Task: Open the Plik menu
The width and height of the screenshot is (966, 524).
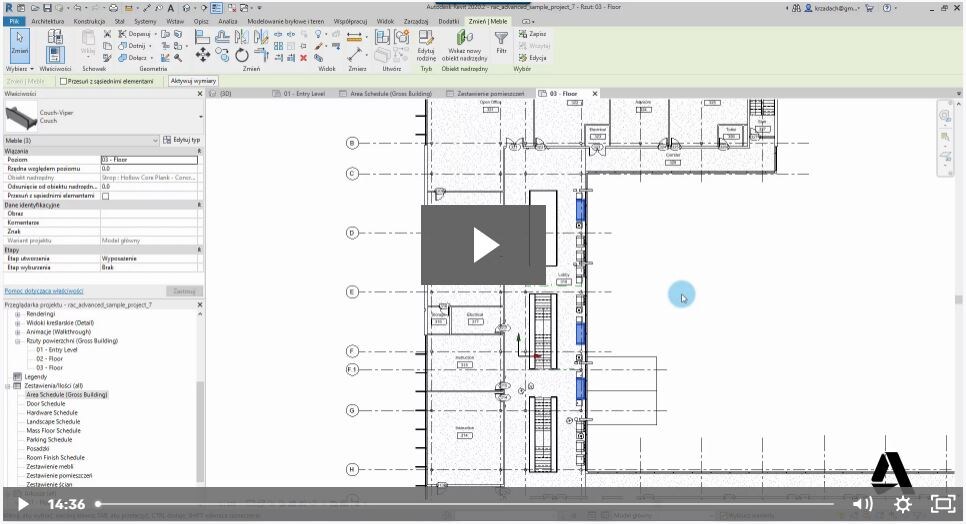Action: tap(14, 21)
